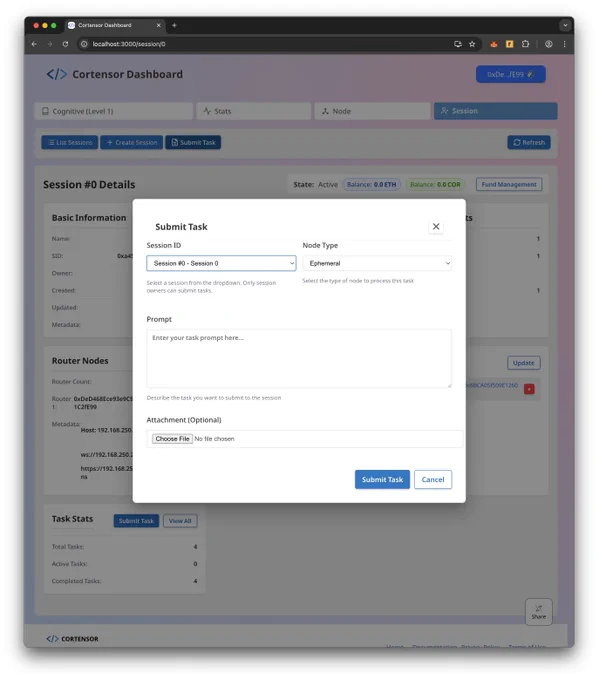Close the Cortensor Dashboard browser tab

[x=158, y=25]
